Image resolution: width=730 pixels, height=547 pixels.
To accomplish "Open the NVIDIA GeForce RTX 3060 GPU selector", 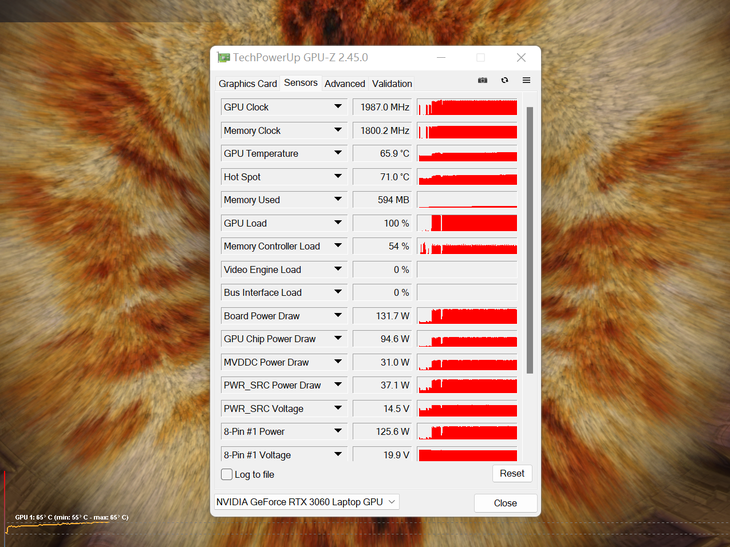I will [306, 502].
